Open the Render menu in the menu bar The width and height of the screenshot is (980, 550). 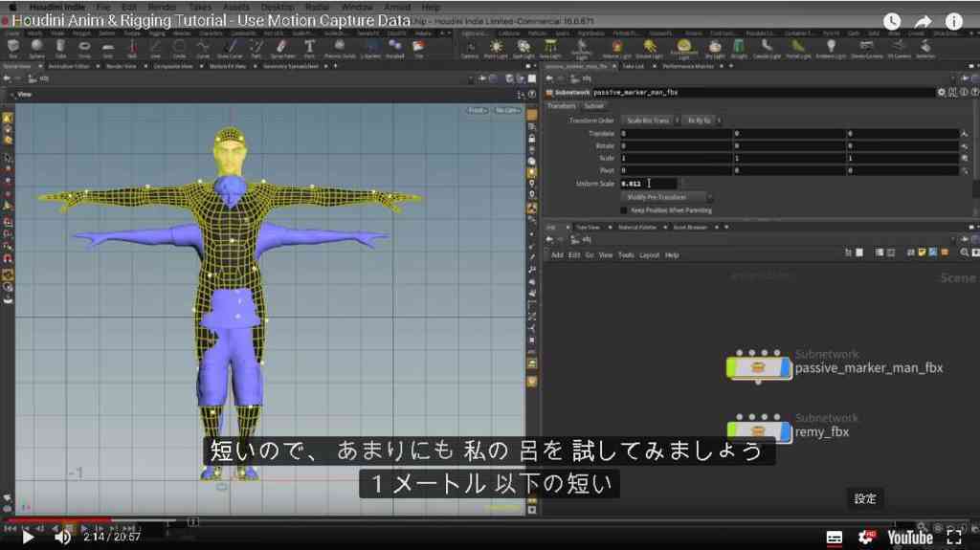click(162, 7)
